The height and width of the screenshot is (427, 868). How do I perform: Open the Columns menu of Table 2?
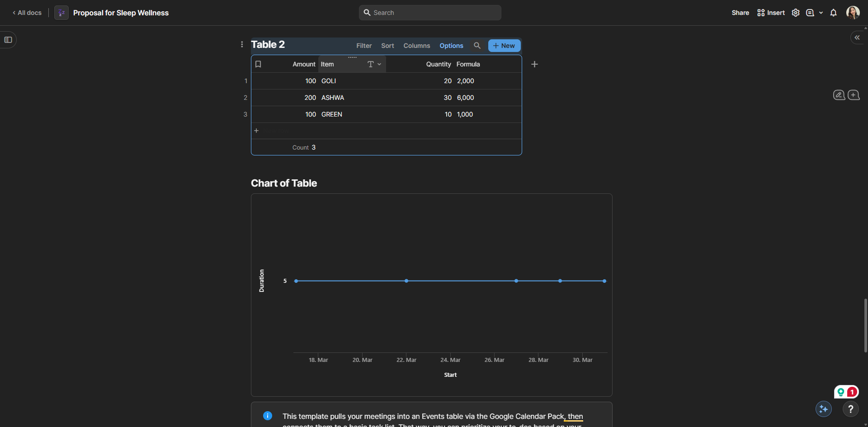[x=416, y=46]
